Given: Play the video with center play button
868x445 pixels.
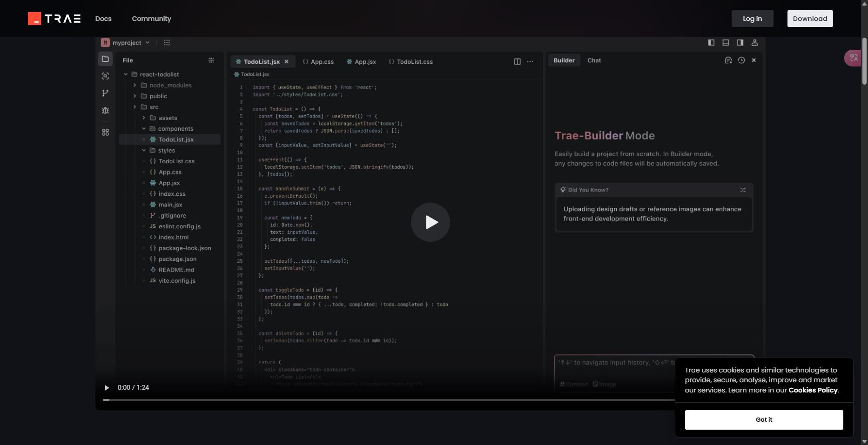Looking at the screenshot, I should (x=431, y=222).
